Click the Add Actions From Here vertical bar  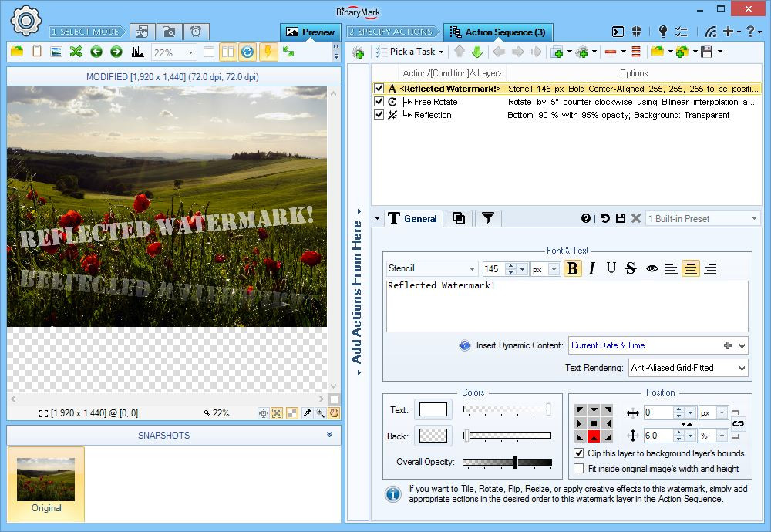pos(358,292)
